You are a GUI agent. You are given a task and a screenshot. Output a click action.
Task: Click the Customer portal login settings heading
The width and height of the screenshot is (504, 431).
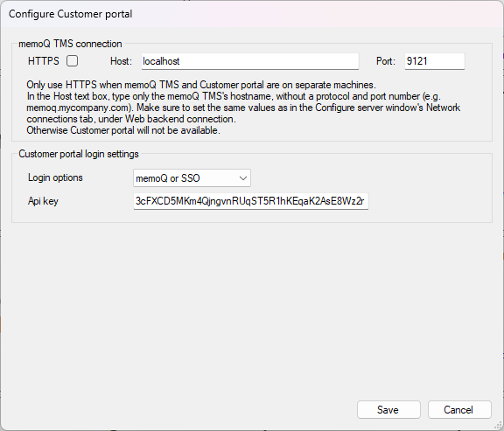79,154
